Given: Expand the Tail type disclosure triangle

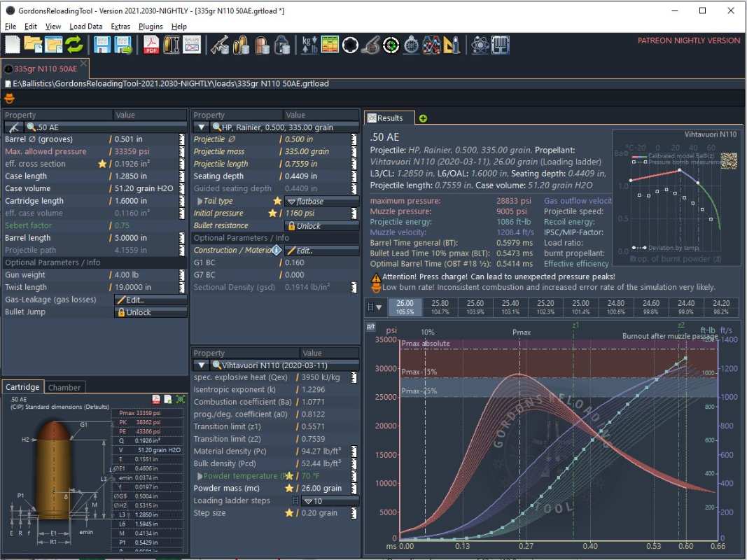Looking at the screenshot, I should [200, 201].
